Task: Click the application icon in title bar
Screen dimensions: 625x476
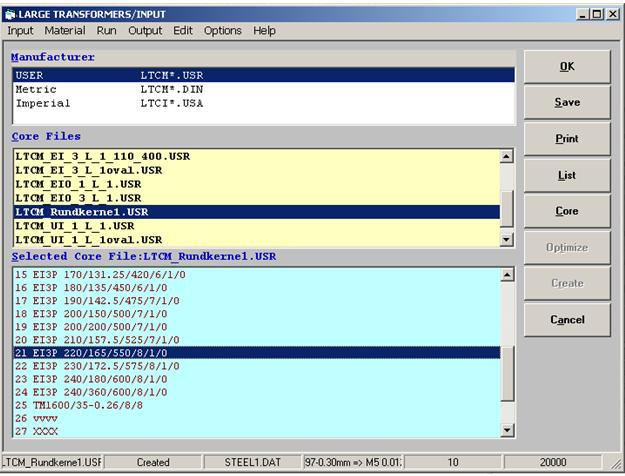Action: 10,15
